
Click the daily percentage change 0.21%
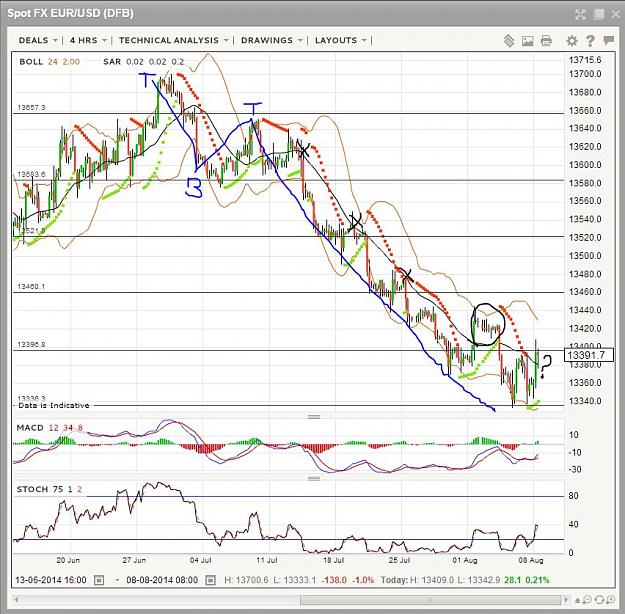click(537, 580)
